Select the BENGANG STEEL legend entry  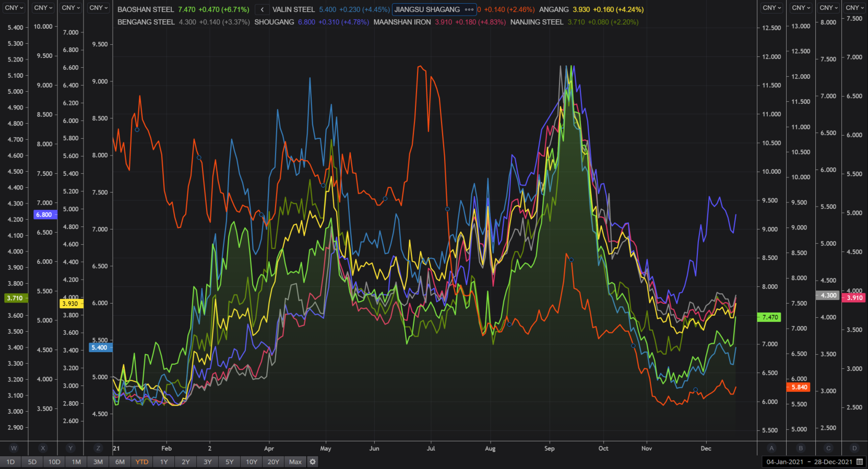tap(146, 22)
